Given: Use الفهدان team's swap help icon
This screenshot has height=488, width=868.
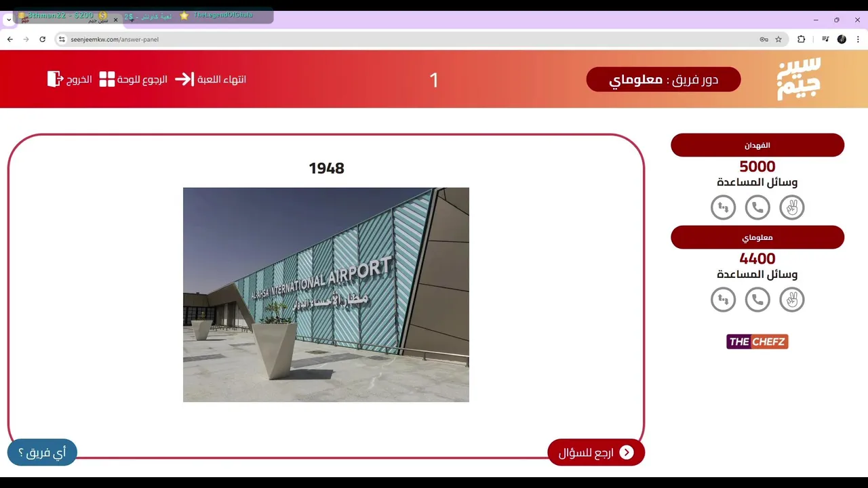Looking at the screenshot, I should tap(723, 207).
